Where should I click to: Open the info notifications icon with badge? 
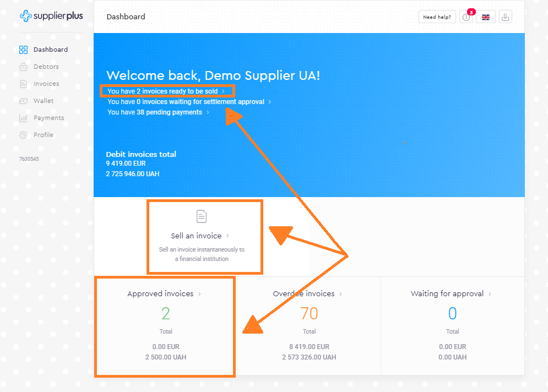click(x=466, y=17)
